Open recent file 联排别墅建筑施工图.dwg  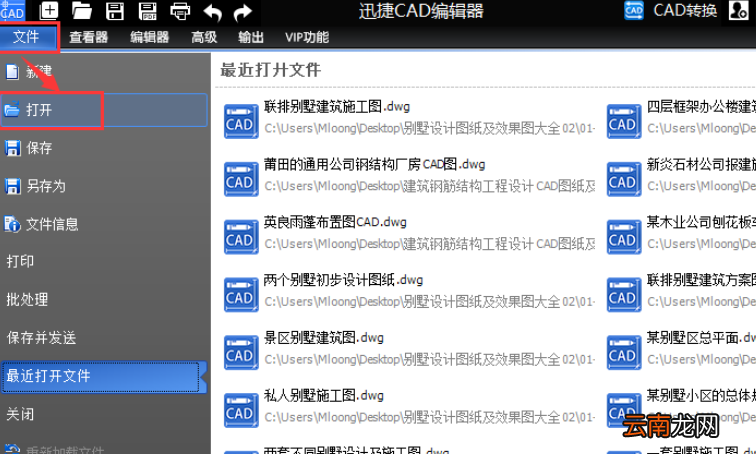(x=337, y=107)
